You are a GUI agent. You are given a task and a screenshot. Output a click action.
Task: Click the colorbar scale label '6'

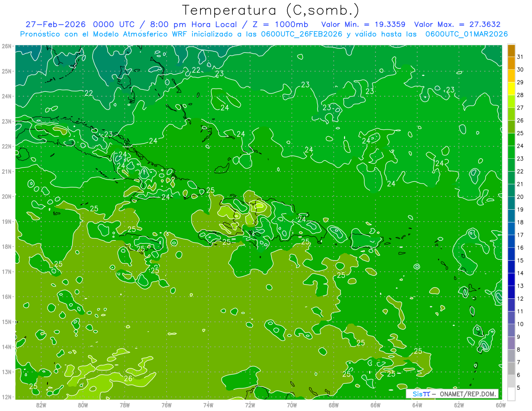point(518,375)
